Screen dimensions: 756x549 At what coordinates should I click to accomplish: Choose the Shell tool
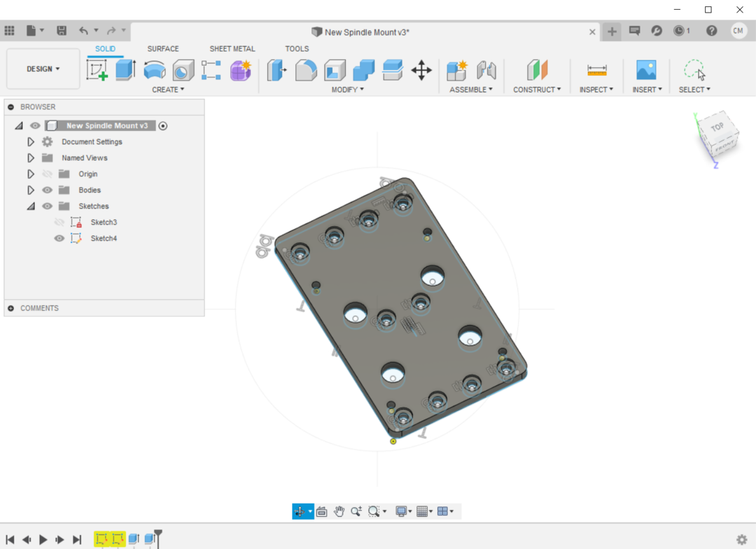point(335,70)
